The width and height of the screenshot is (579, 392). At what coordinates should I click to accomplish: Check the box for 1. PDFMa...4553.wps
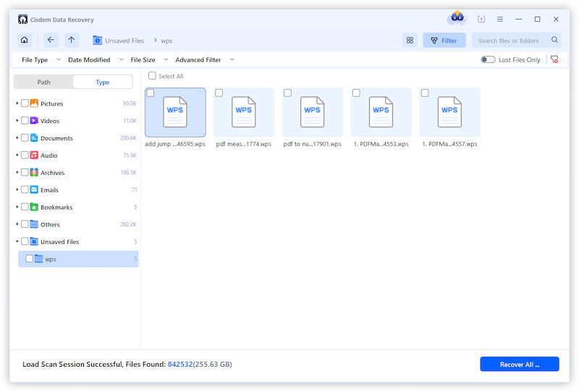tap(356, 93)
